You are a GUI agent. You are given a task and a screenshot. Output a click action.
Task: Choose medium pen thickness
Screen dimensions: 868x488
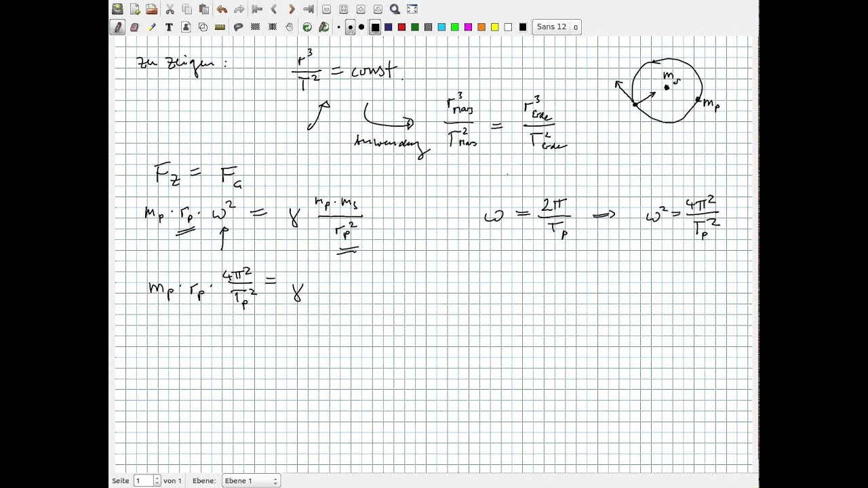(350, 27)
